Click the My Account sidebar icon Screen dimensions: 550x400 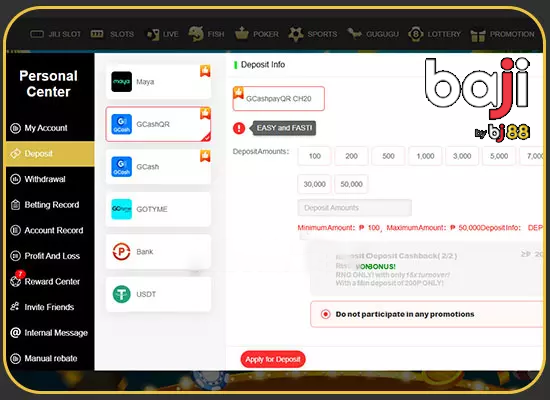pyautogui.click(x=15, y=128)
